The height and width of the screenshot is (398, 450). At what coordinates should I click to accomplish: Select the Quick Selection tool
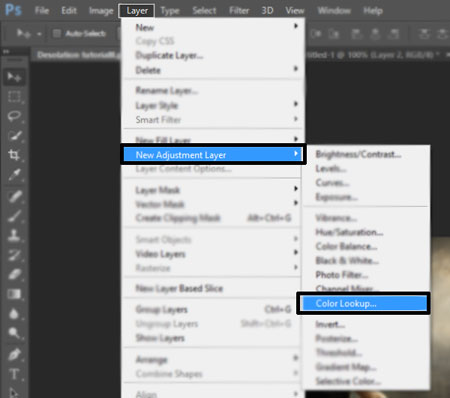pyautogui.click(x=14, y=135)
